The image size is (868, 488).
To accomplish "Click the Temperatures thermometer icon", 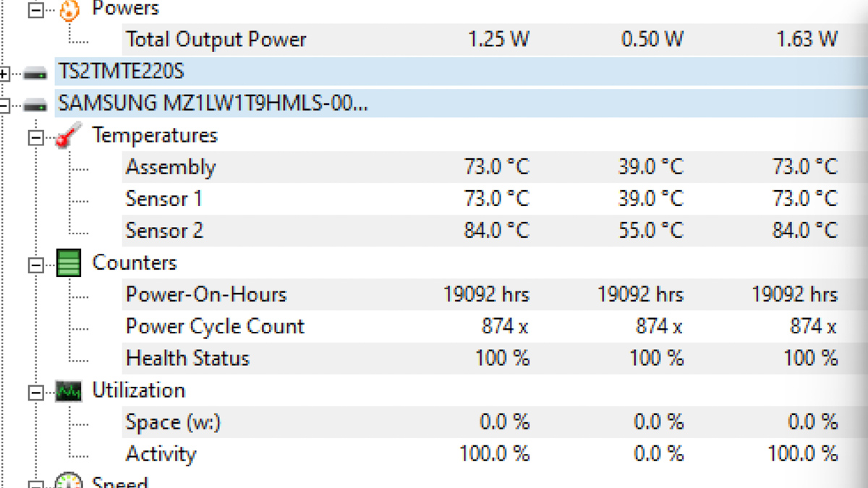I will [69, 135].
